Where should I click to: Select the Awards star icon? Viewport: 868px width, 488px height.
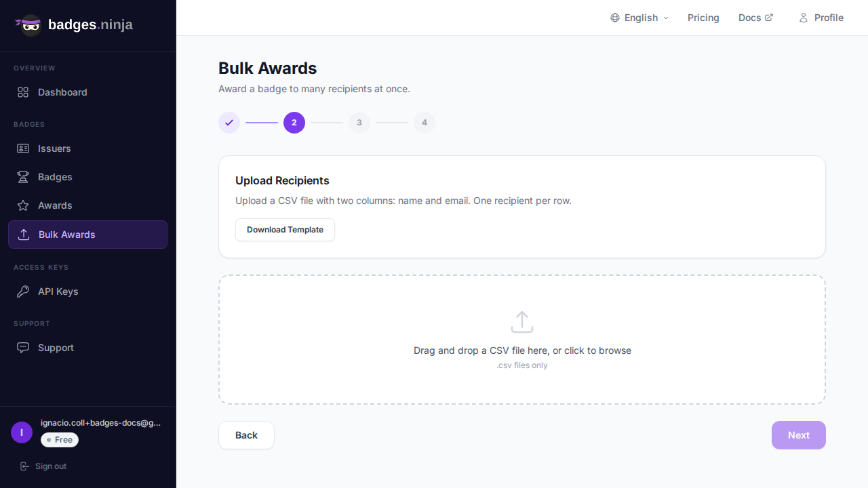coord(23,205)
